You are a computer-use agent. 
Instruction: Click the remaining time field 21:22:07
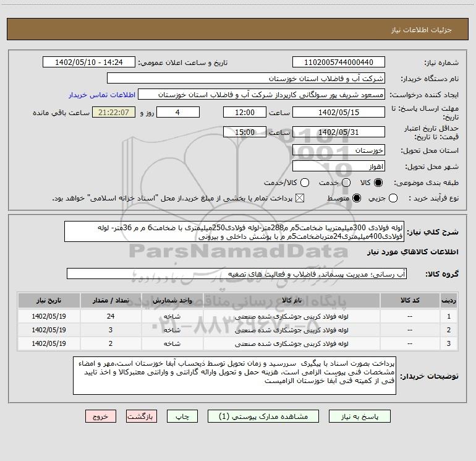coord(114,112)
